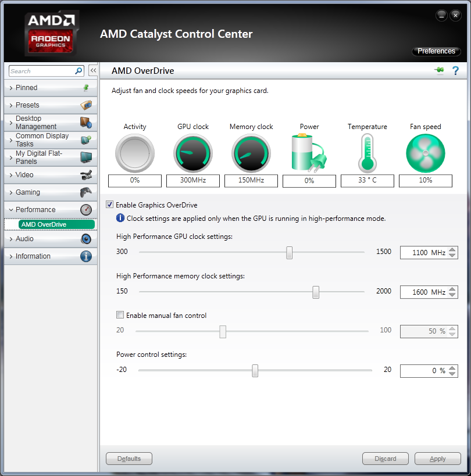Click the 10% fan speed readout
471x476 pixels.
point(426,181)
